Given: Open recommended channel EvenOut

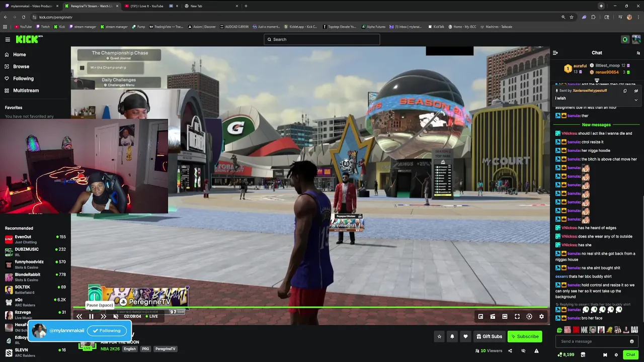Looking at the screenshot, I should click(35, 239).
